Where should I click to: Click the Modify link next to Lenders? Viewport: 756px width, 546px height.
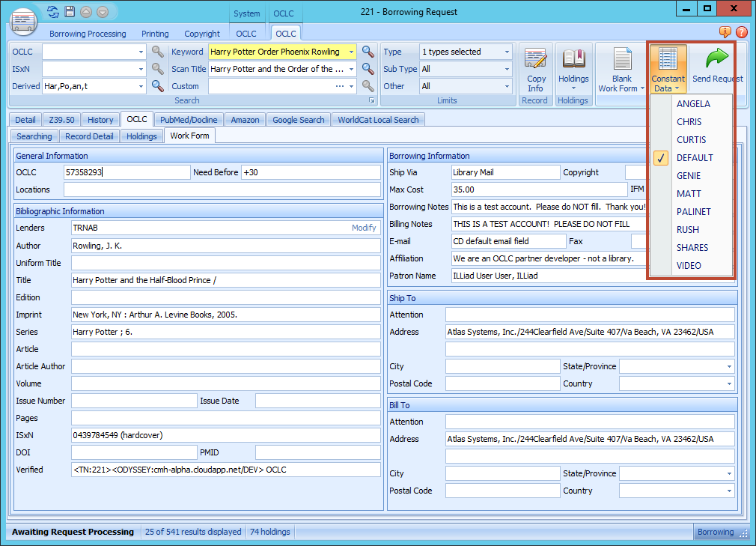click(x=365, y=228)
